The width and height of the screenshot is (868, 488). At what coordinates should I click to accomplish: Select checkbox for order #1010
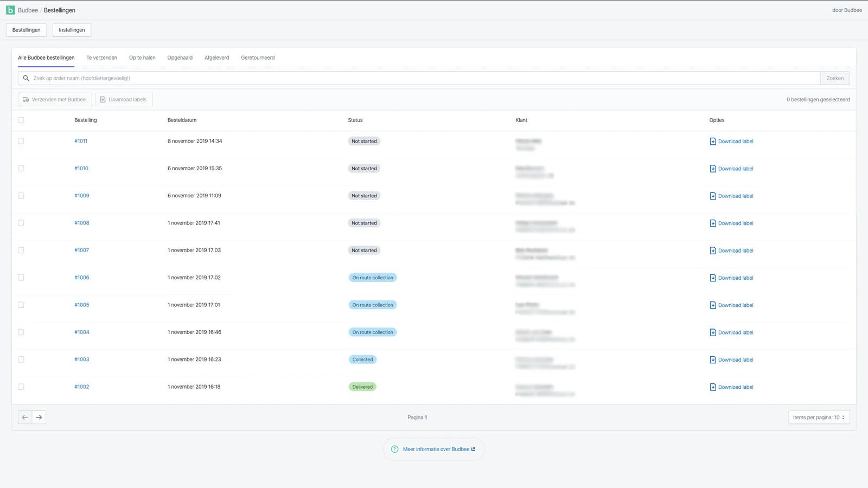click(x=21, y=169)
